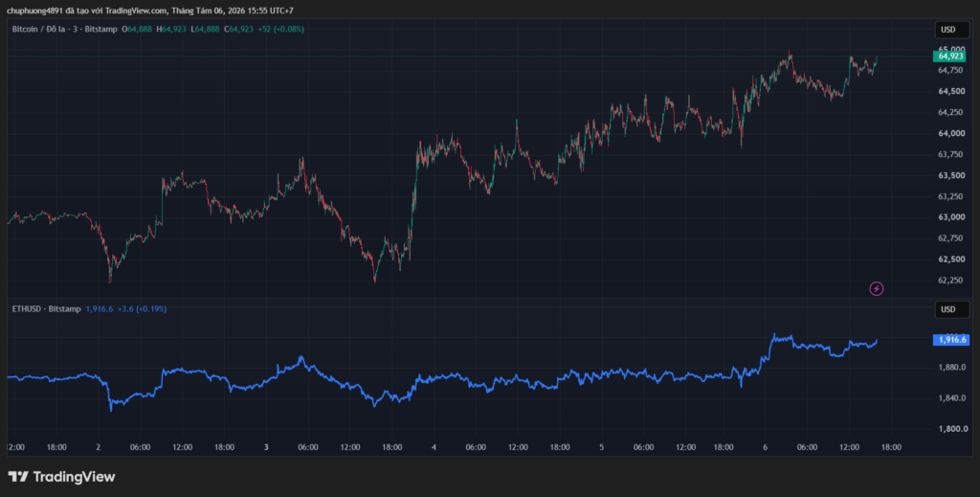The height and width of the screenshot is (497, 980).
Task: Click the day 4 label on time axis
Action: [x=434, y=447]
